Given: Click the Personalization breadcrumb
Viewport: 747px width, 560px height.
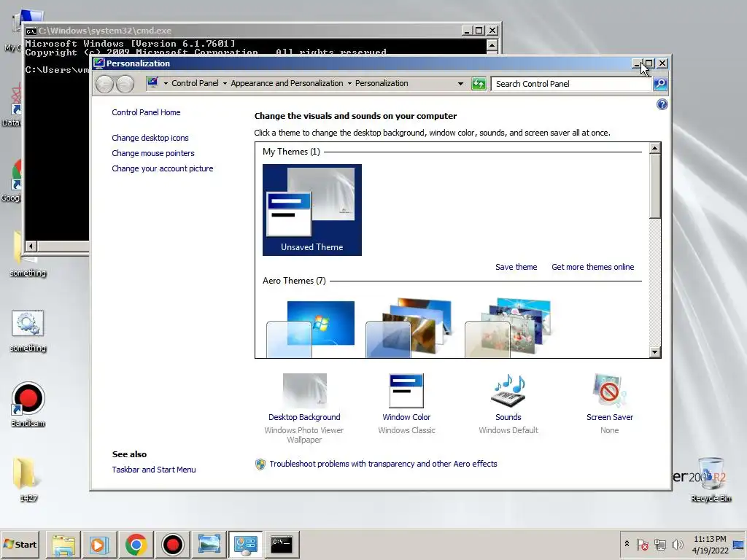Looking at the screenshot, I should pos(382,83).
